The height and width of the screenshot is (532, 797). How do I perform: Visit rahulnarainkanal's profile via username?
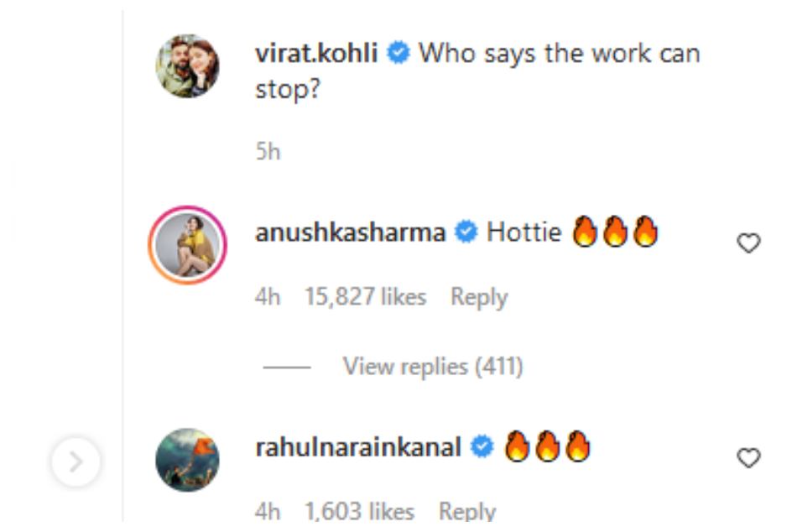click(358, 448)
